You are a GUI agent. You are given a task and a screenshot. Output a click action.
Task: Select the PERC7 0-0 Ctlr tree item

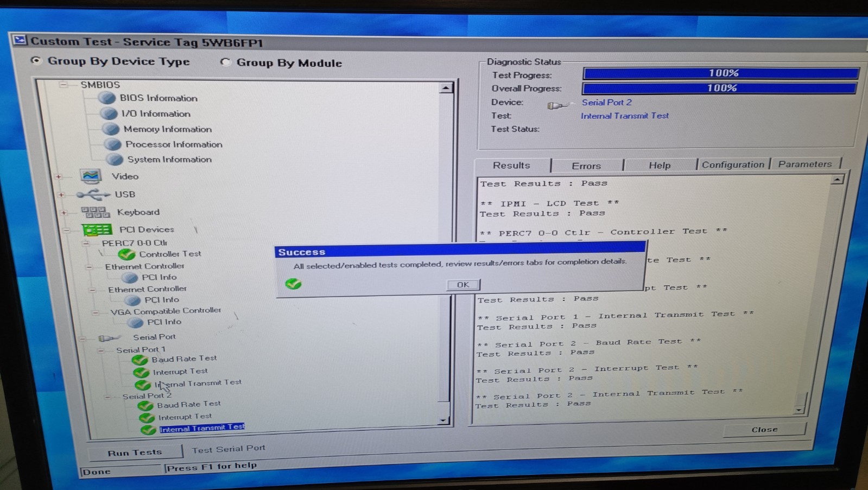tap(134, 243)
